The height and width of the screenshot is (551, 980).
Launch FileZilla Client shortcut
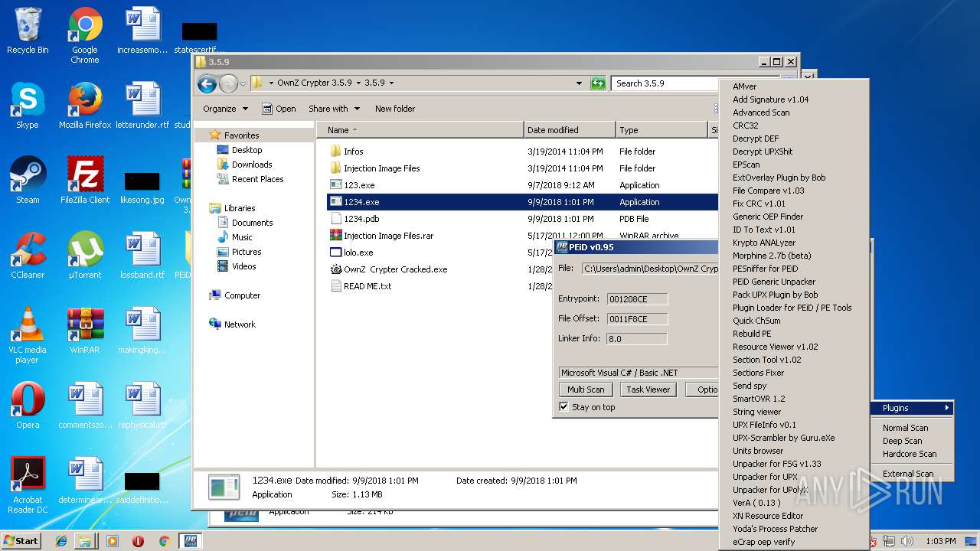(x=85, y=180)
